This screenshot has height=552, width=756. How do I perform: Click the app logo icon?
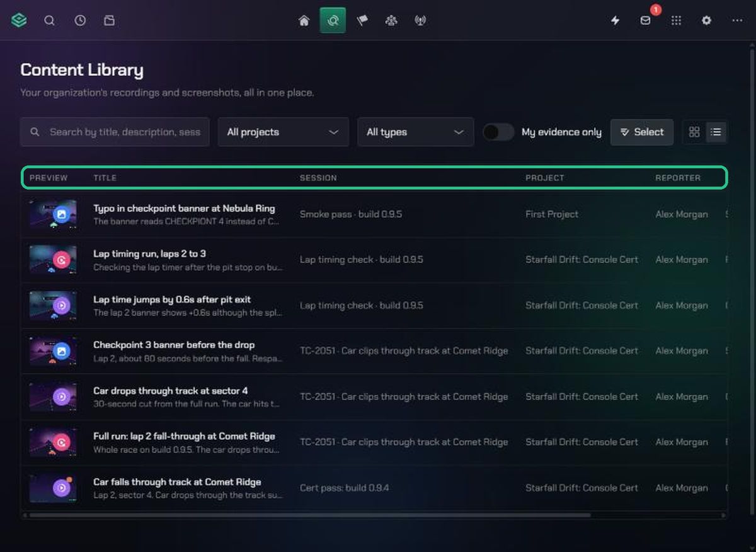pos(19,20)
